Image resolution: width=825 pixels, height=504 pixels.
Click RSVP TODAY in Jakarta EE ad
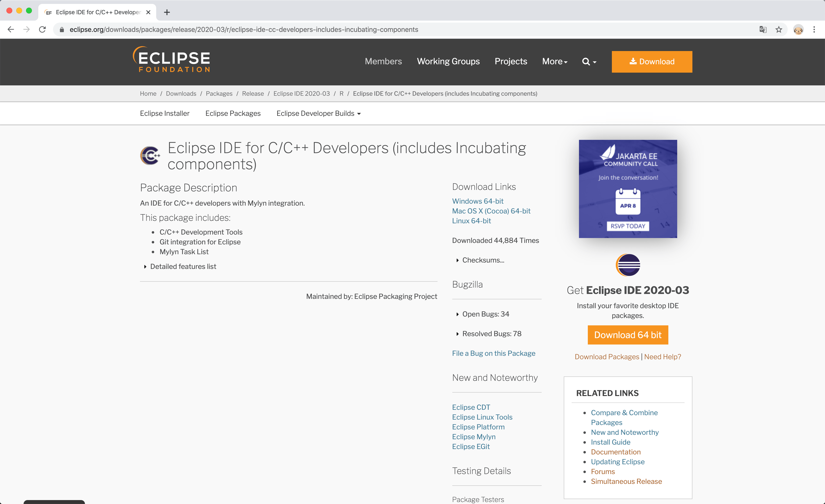(627, 226)
